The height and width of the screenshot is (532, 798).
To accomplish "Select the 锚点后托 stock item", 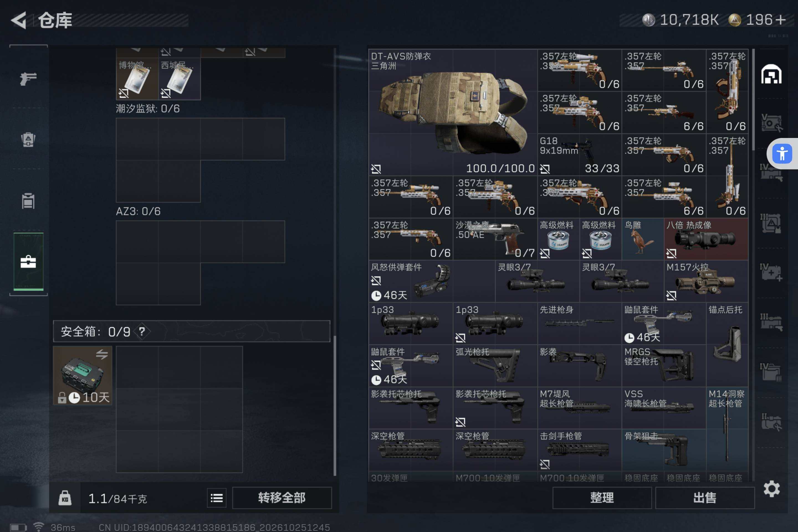I will [727, 344].
